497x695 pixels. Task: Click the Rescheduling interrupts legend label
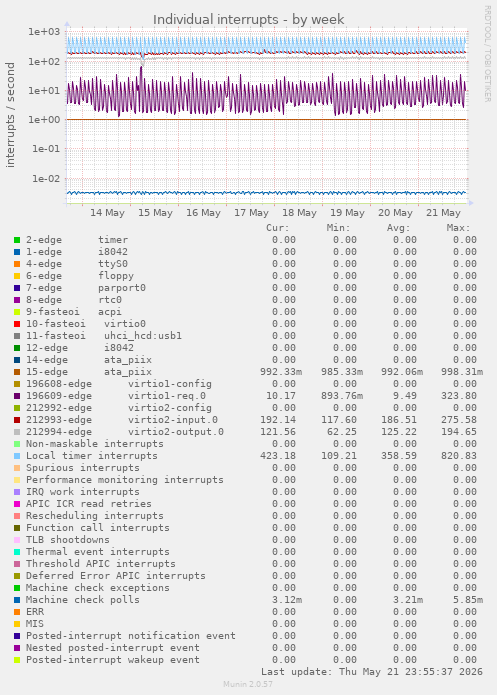pos(95,516)
